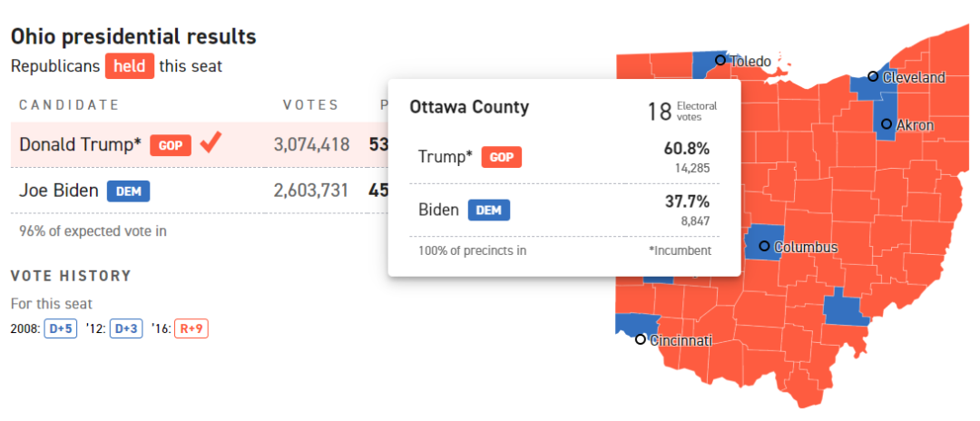Select the Akron city marker

[886, 123]
